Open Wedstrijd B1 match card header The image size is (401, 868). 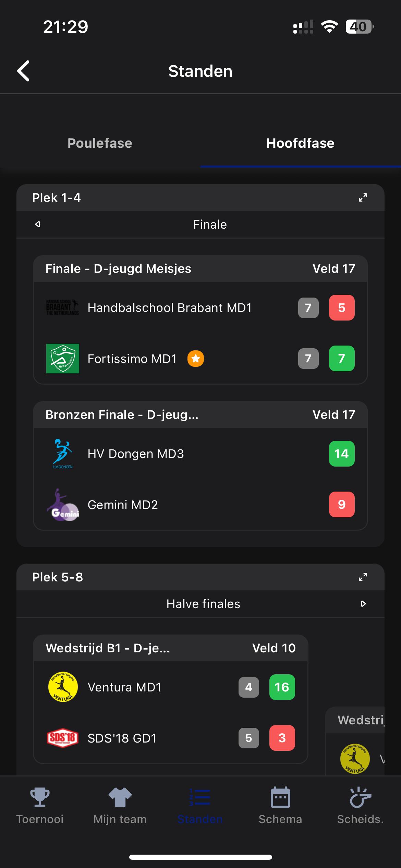tap(171, 648)
